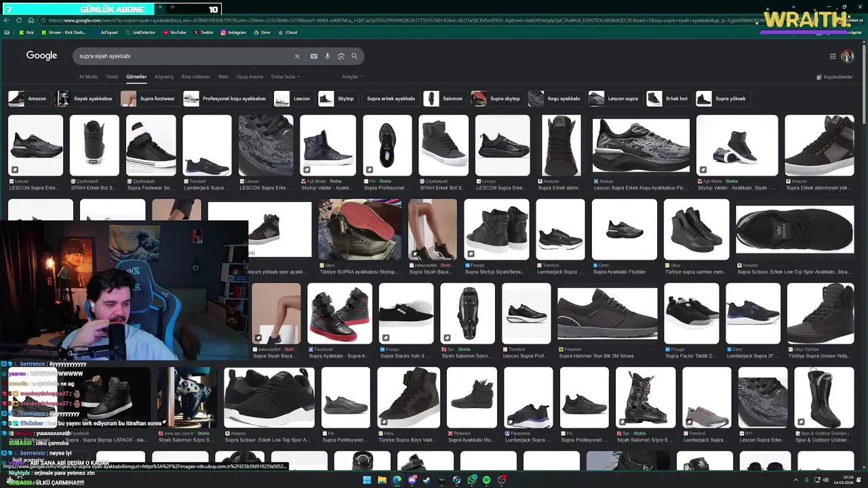Screen dimensions: 868x488
Task: Click the magnifier search button
Action: click(x=354, y=56)
